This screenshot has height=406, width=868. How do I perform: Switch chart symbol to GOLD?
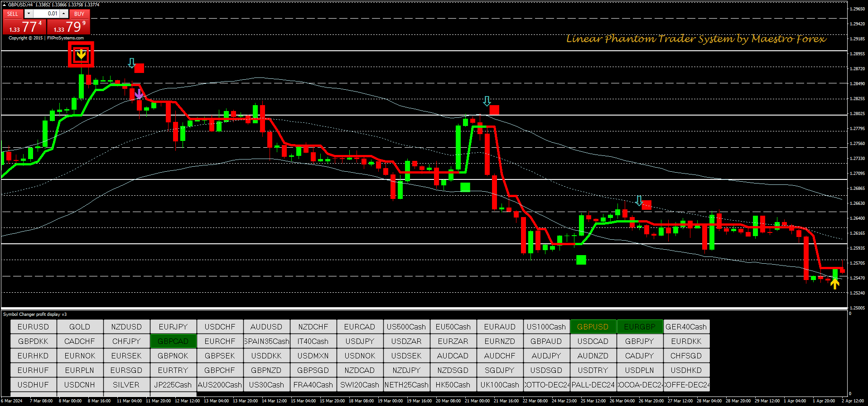tap(80, 327)
